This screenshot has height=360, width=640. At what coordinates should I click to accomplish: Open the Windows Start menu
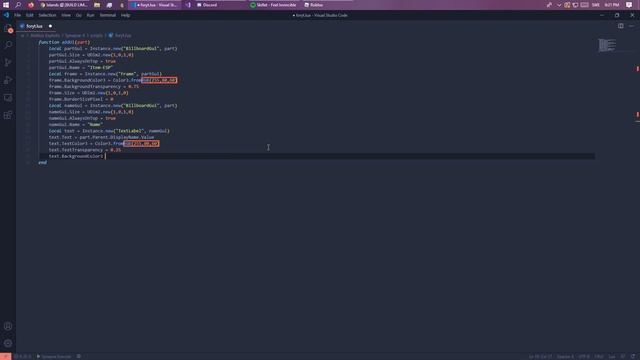(6, 5)
